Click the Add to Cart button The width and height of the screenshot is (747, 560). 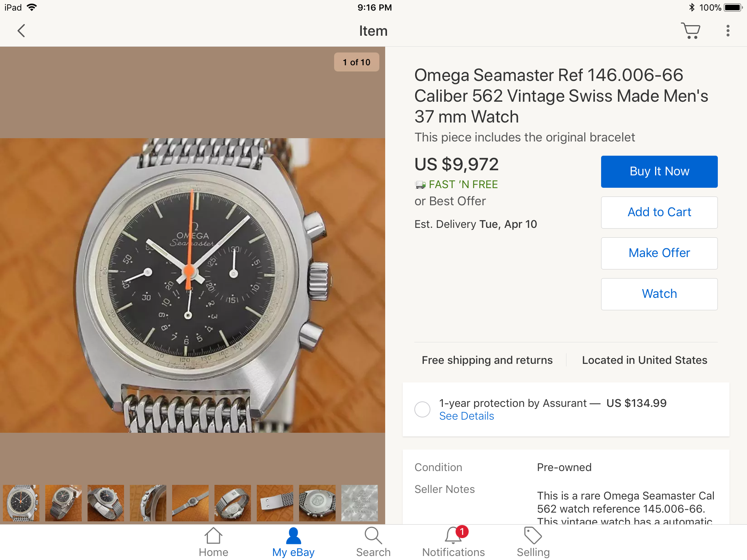[659, 213]
